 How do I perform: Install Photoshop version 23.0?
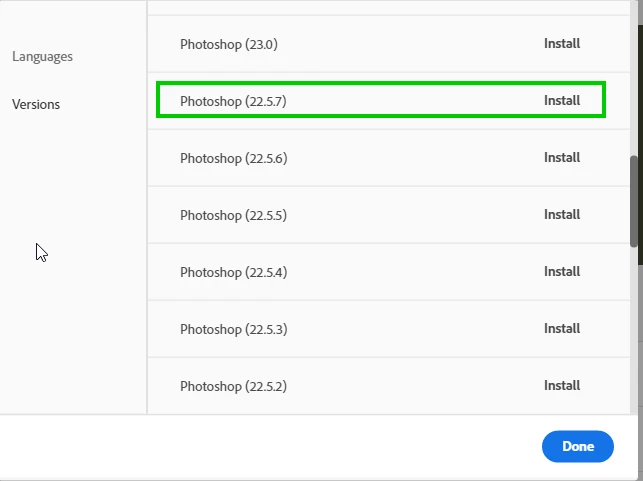[x=562, y=44]
